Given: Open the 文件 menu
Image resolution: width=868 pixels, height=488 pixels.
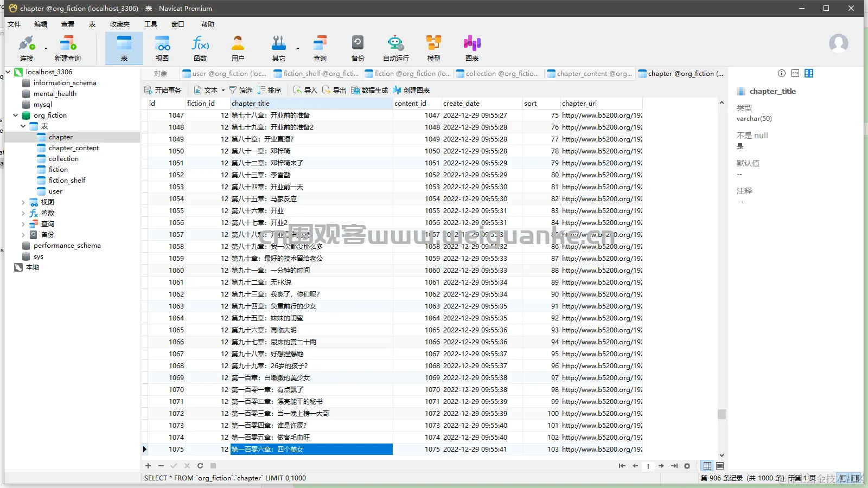Looking at the screenshot, I should tap(14, 24).
